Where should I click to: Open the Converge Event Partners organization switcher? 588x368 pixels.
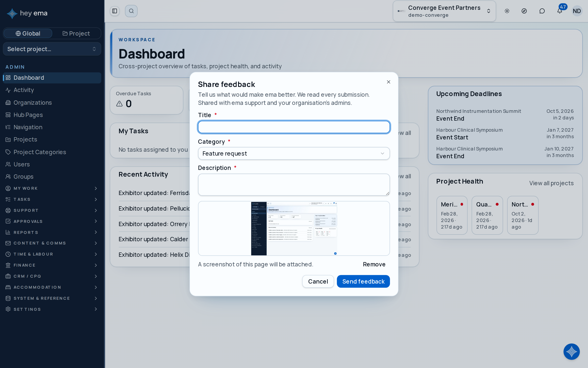point(444,11)
